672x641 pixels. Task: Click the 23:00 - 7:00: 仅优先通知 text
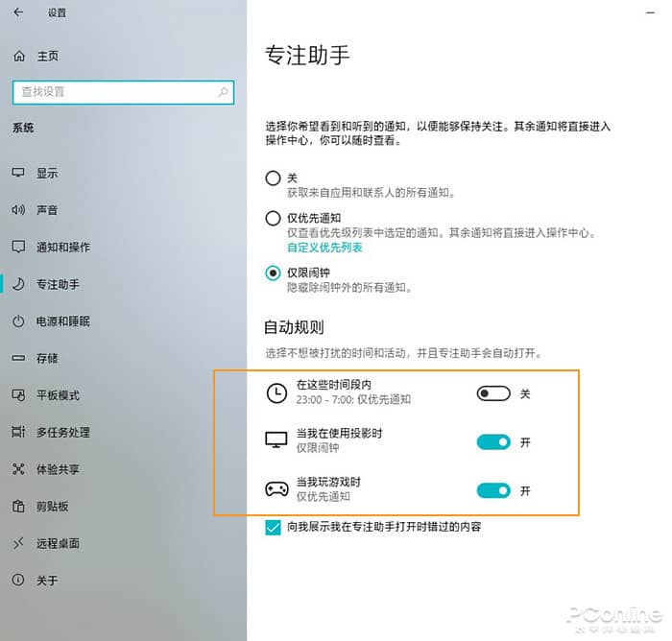coord(353,399)
